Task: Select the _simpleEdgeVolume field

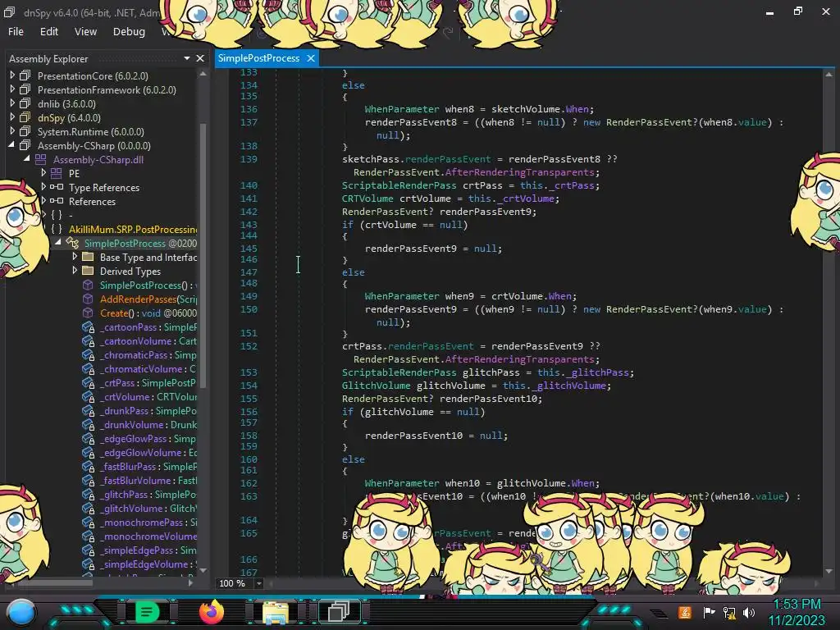Action: click(x=148, y=564)
